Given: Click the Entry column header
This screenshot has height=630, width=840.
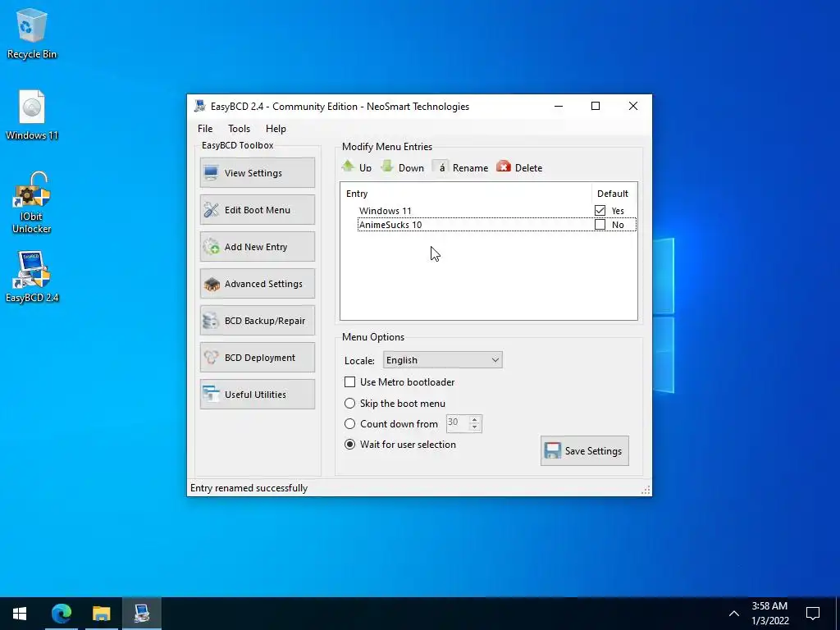Looking at the screenshot, I should [x=466, y=194].
